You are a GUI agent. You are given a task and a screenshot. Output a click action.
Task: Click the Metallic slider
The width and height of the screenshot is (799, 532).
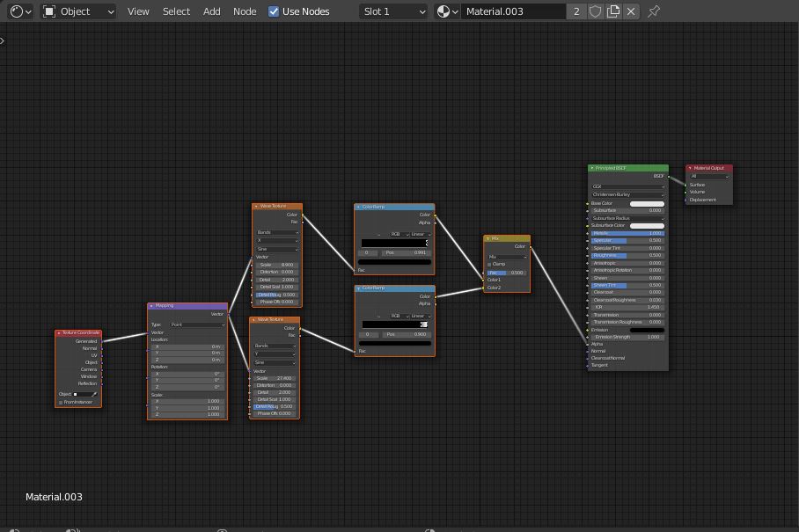pyautogui.click(x=627, y=233)
